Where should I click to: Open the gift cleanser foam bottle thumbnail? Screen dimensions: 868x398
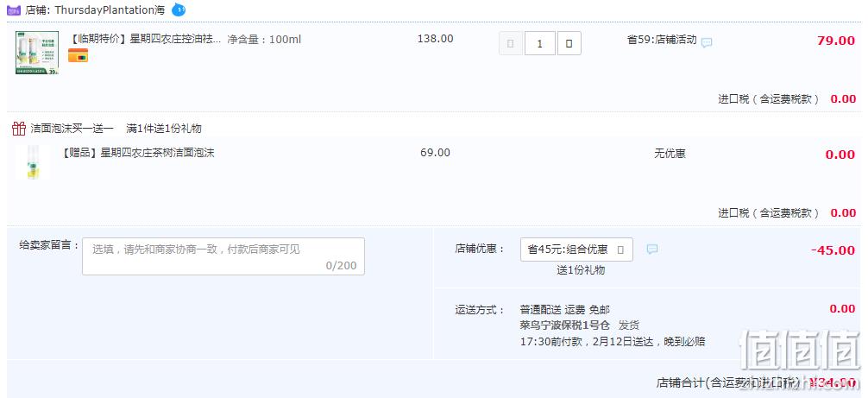(x=33, y=162)
